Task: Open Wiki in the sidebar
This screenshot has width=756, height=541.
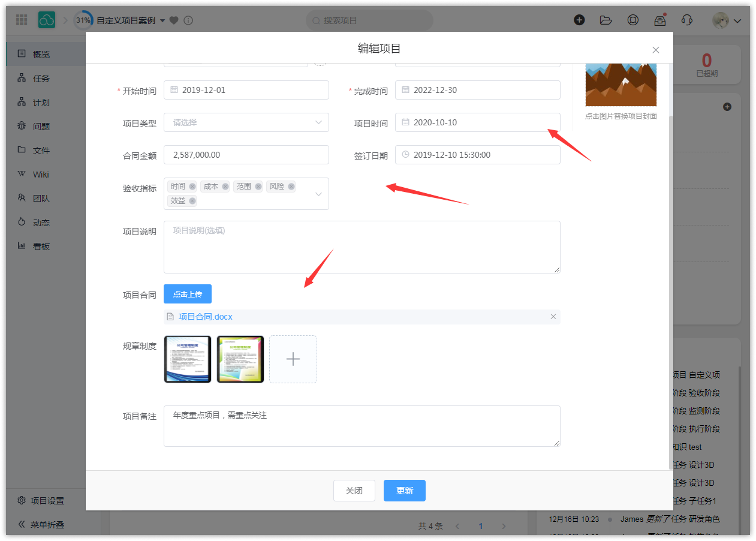Action: 46,174
